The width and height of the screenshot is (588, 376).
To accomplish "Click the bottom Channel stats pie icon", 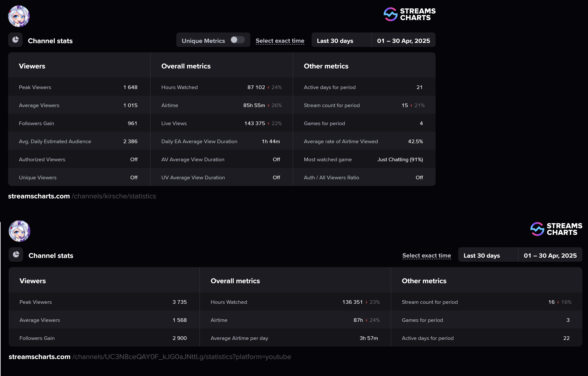I will (16, 255).
